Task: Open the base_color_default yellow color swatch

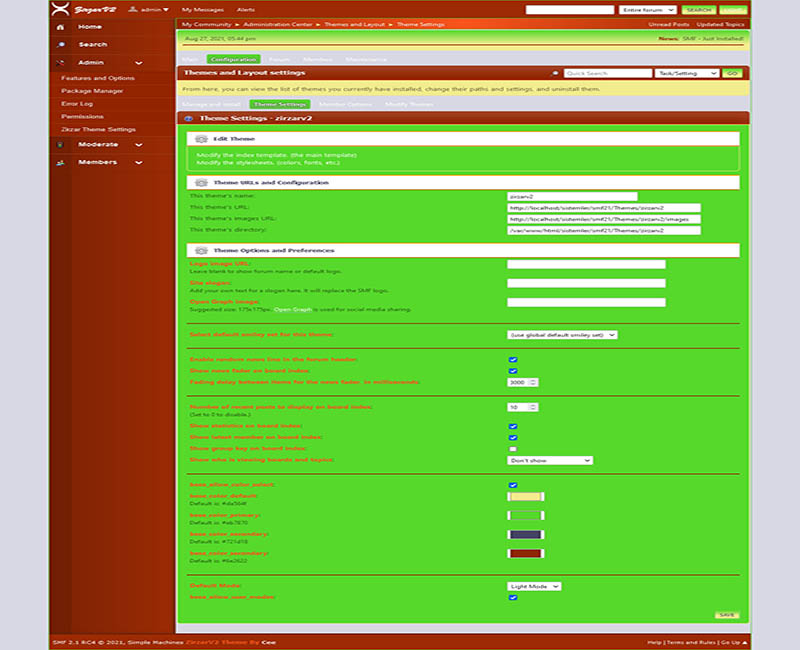Action: tap(526, 497)
